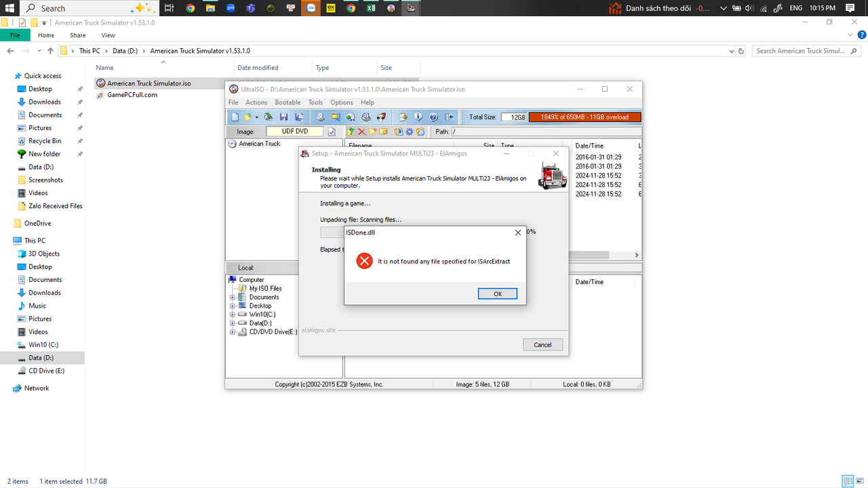Click the Path field in UltraISO
Screen dimensions: 868x488
pyautogui.click(x=545, y=131)
